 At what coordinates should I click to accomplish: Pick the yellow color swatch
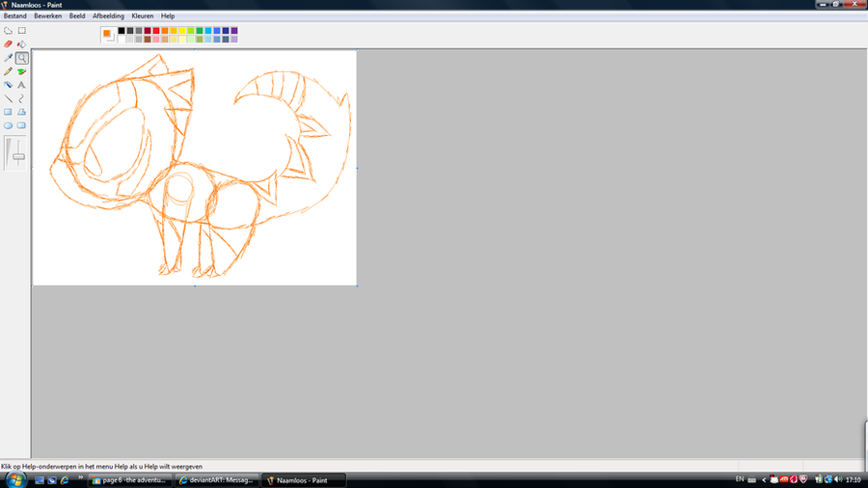[x=182, y=31]
